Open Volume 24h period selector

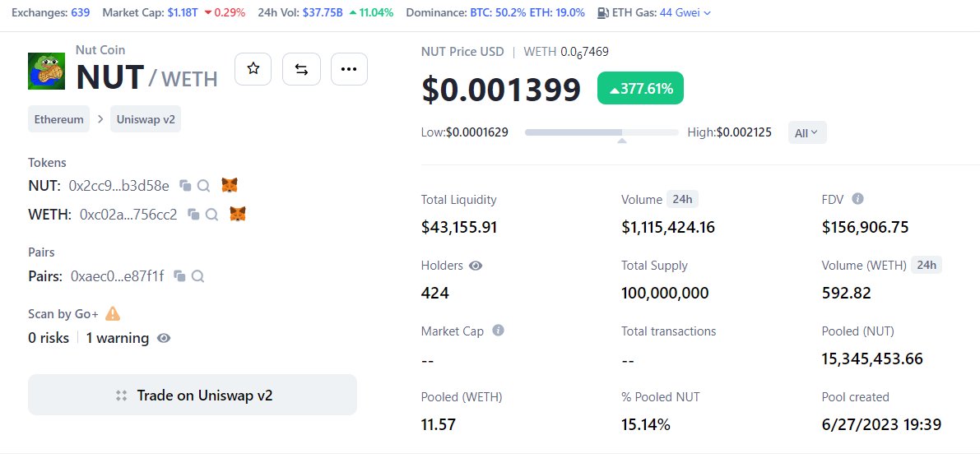click(x=682, y=199)
